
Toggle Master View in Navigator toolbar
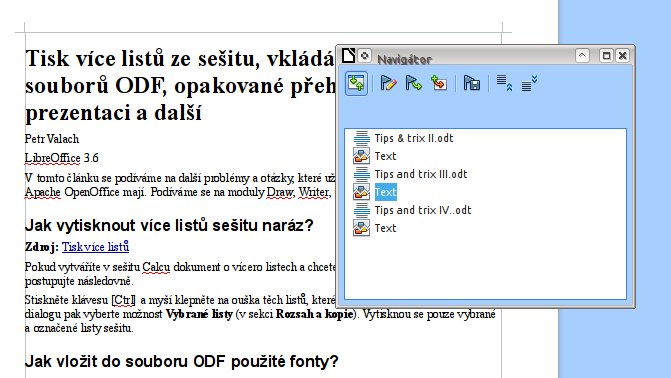click(356, 83)
